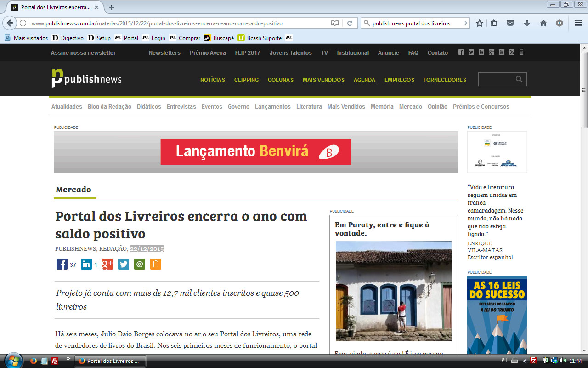The height and width of the screenshot is (368, 588).
Task: Open site LinkedIn icon in top bar
Action: click(481, 52)
